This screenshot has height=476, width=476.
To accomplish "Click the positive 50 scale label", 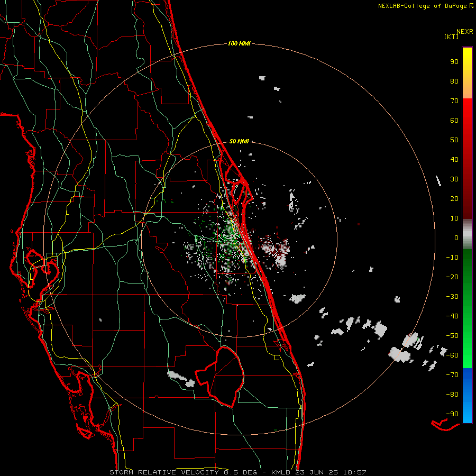I will [x=454, y=140].
